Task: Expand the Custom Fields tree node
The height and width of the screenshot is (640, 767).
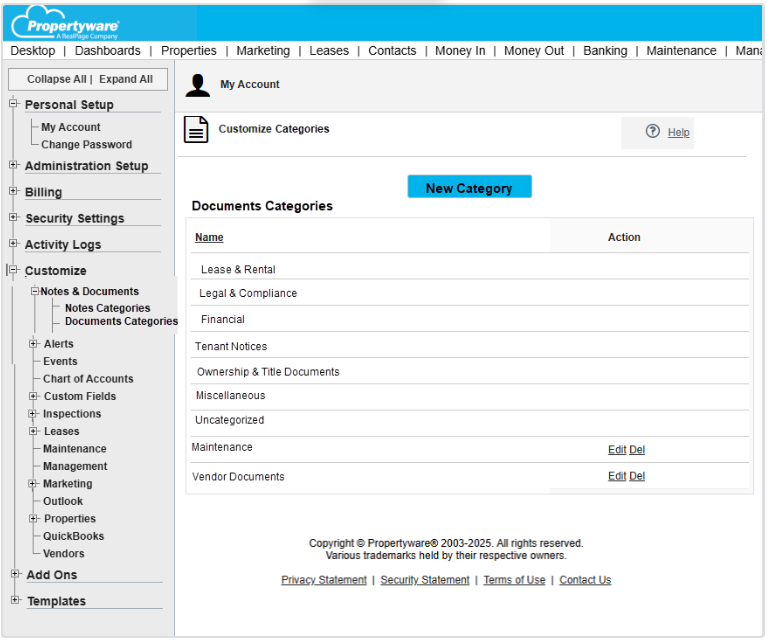Action: click(33, 396)
